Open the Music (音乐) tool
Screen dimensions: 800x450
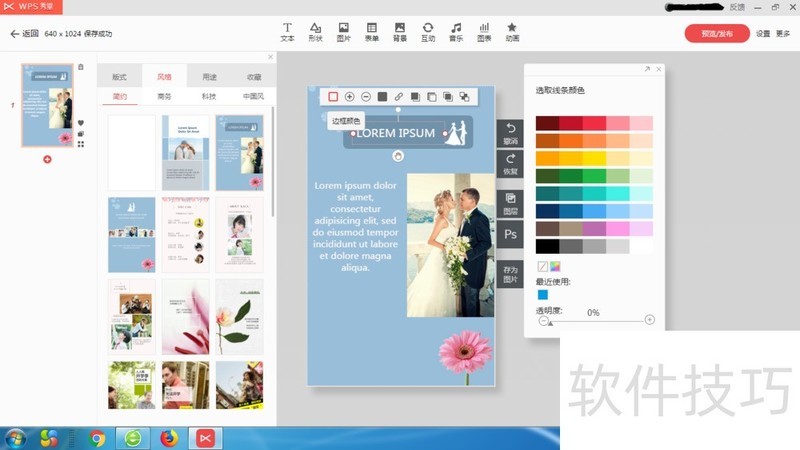(456, 32)
